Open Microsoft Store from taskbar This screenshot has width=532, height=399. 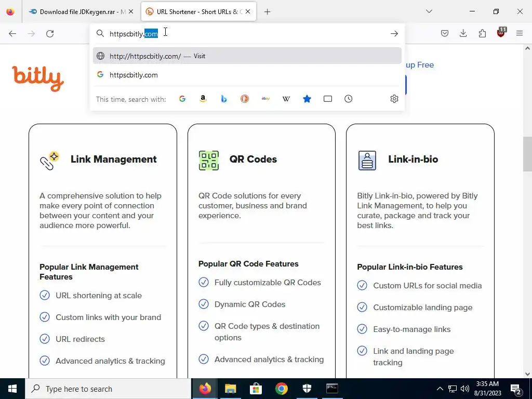(x=256, y=389)
